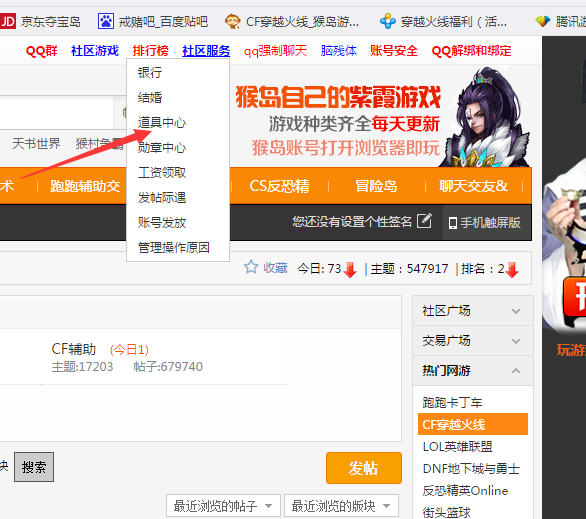The image size is (586, 519).
Task: Open the 跑跑辅助交 orange tab
Action: point(85,186)
